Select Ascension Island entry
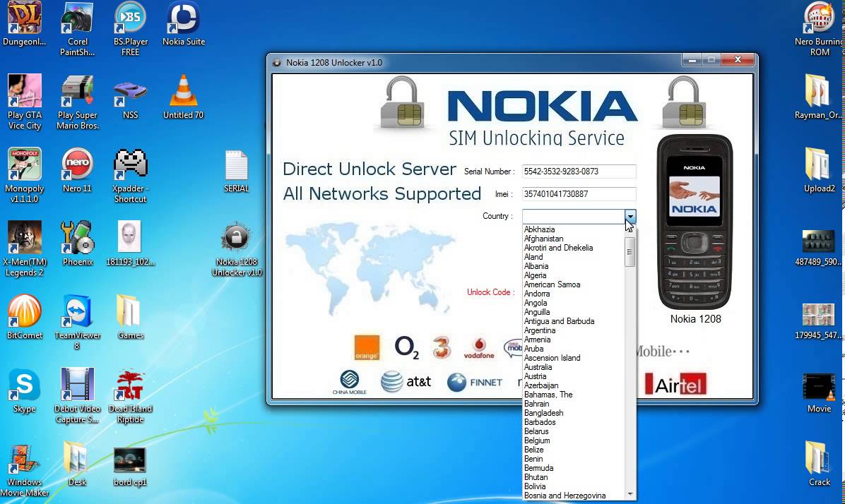 point(552,358)
